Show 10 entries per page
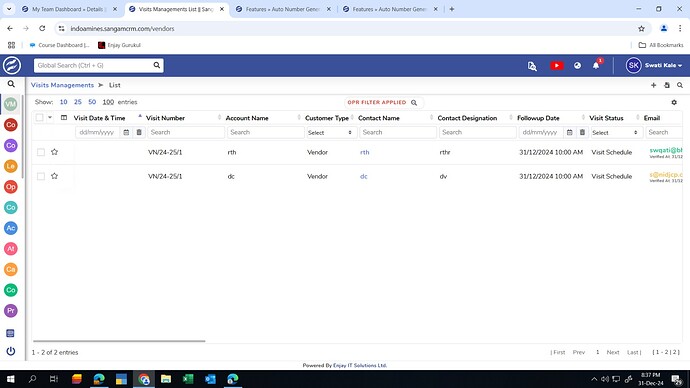690x388 pixels. pyautogui.click(x=63, y=102)
